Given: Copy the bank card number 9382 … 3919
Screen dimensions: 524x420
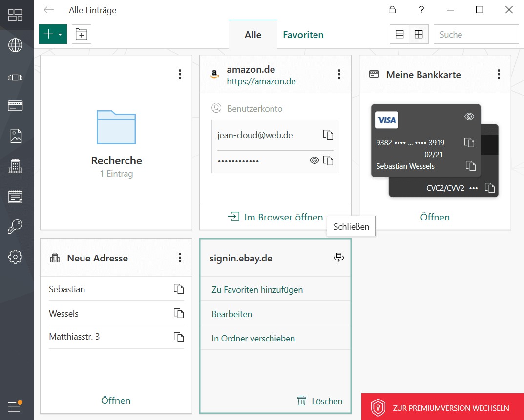Looking at the screenshot, I should pos(469,142).
